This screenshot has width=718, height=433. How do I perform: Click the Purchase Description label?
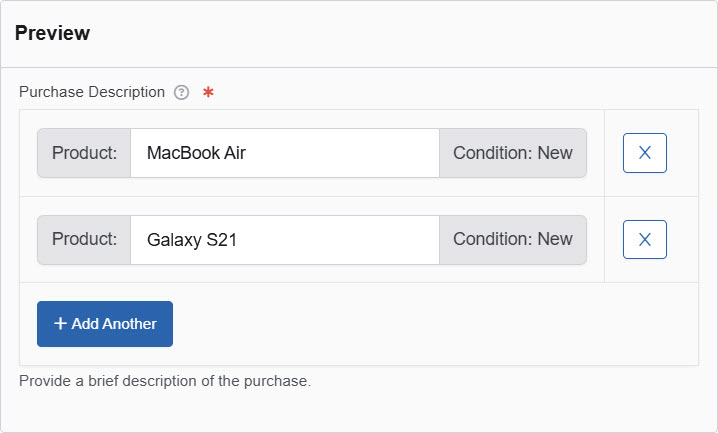92,92
